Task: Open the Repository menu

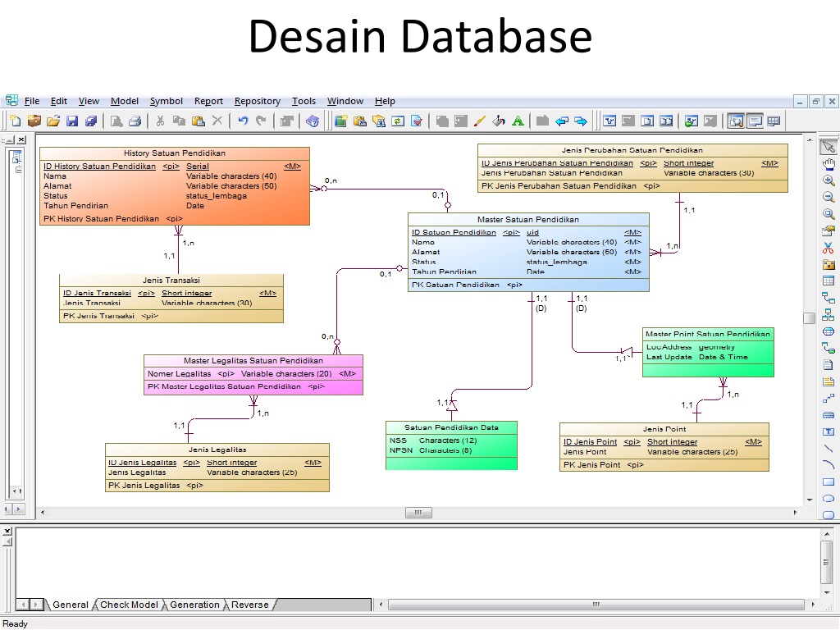Action: (x=258, y=101)
